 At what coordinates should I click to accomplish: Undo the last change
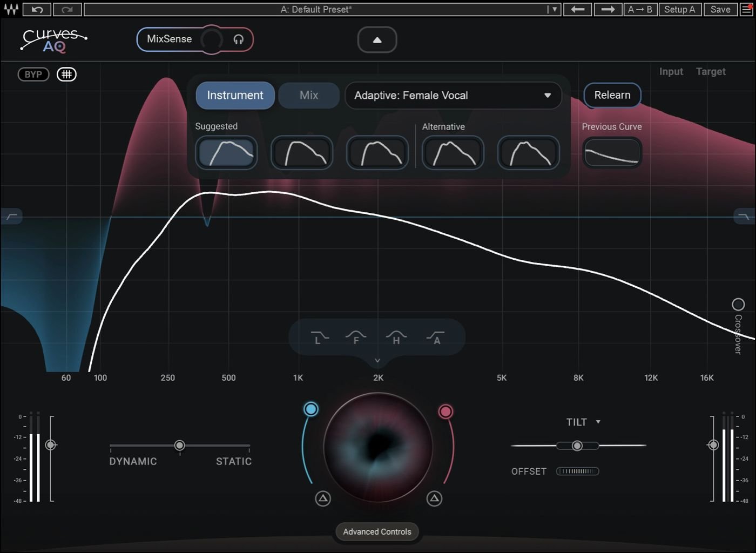tap(37, 9)
